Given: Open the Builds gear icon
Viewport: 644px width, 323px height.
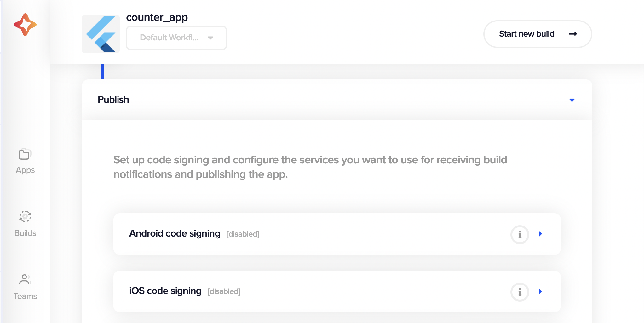Looking at the screenshot, I should [x=25, y=216].
